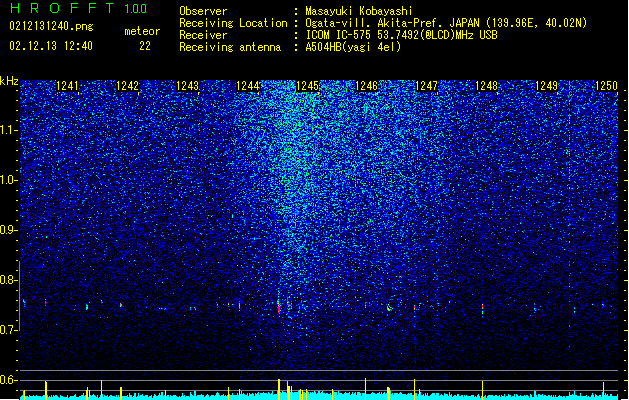
Task: Click the 1247 time axis marker
Action: (426, 85)
